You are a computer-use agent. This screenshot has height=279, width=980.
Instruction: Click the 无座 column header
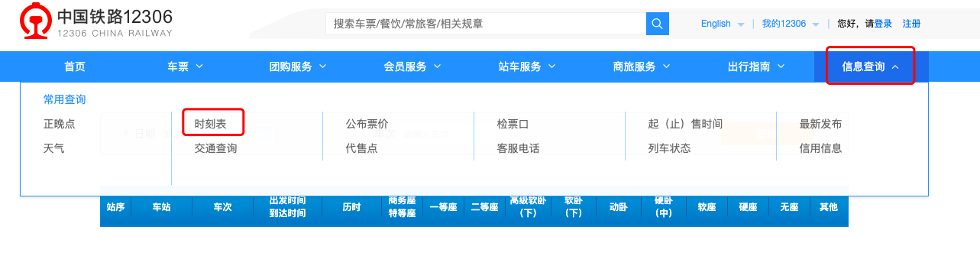coord(789,207)
